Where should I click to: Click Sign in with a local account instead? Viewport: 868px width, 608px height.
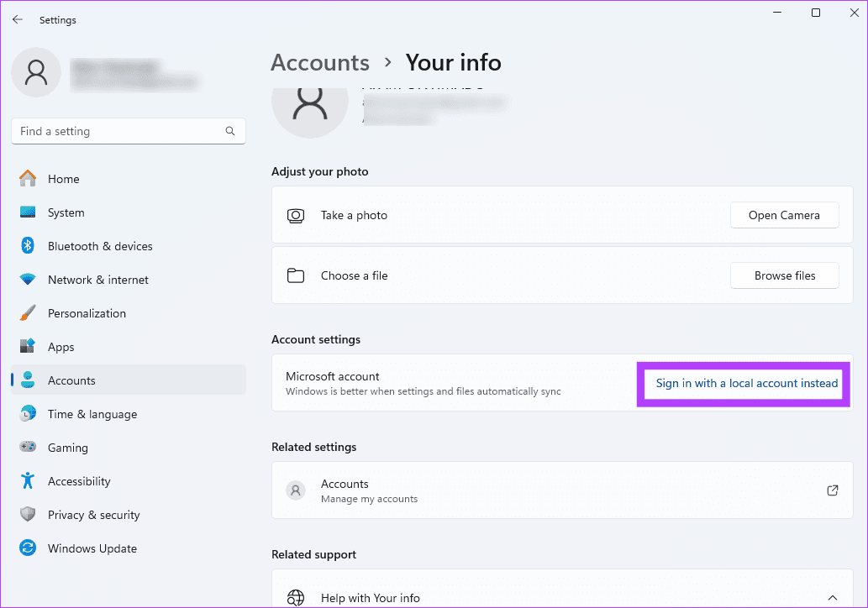coord(743,383)
